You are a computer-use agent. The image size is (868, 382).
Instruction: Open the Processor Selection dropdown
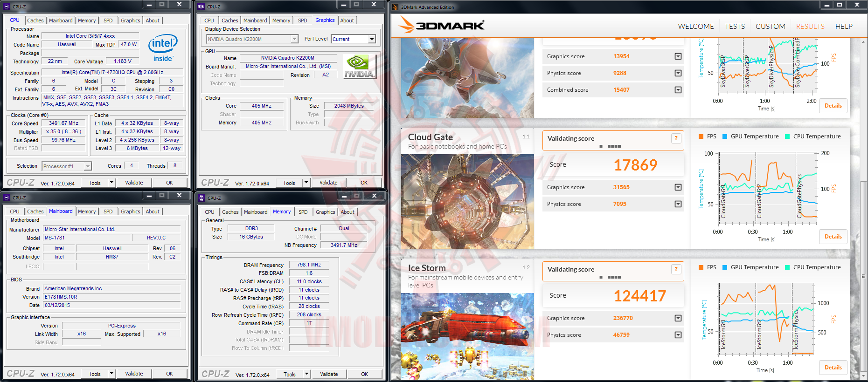pos(67,166)
